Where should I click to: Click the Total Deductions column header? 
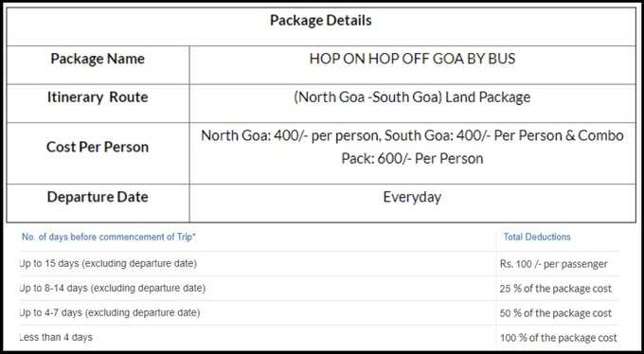537,237
